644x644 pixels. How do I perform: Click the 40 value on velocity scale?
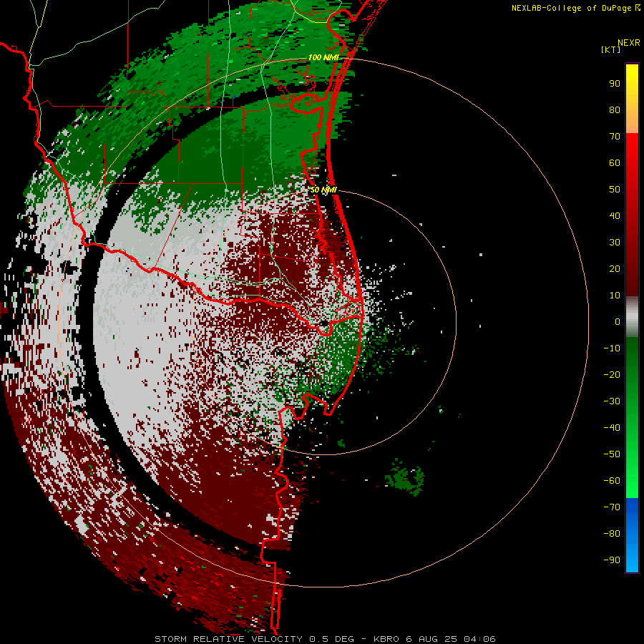615,216
